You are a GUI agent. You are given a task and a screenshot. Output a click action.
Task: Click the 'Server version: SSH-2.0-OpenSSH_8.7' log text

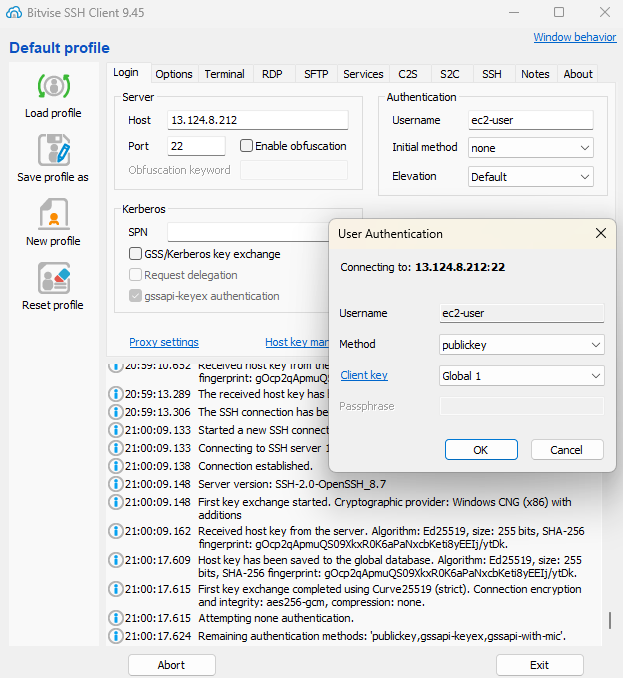pos(292,484)
